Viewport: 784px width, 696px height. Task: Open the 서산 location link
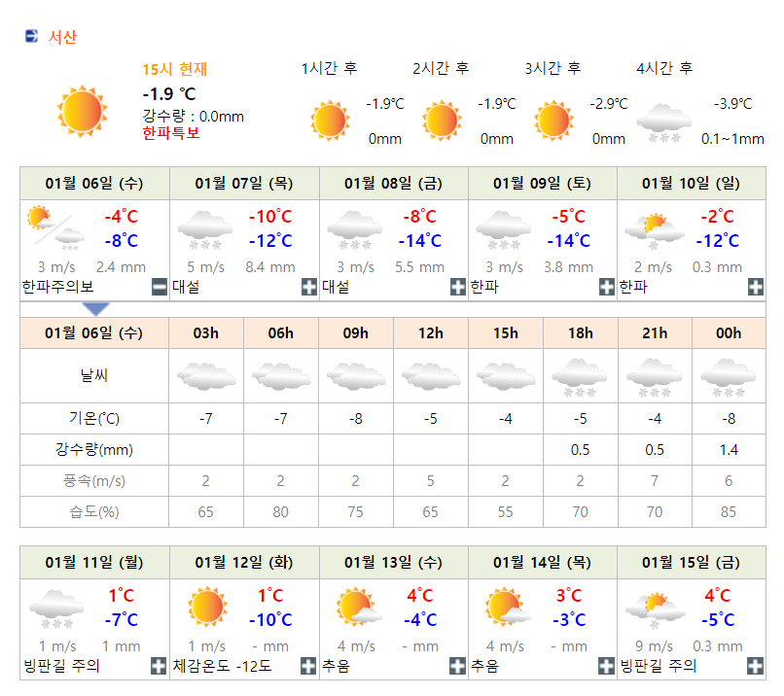[62, 37]
